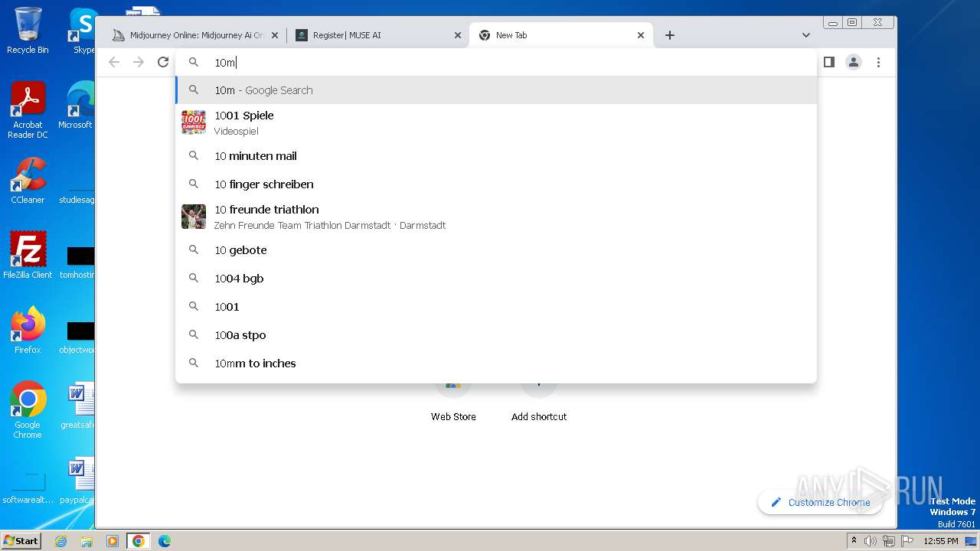Screen dimensions: 980x551
Task: Select the New Tab tab
Action: tap(561, 35)
